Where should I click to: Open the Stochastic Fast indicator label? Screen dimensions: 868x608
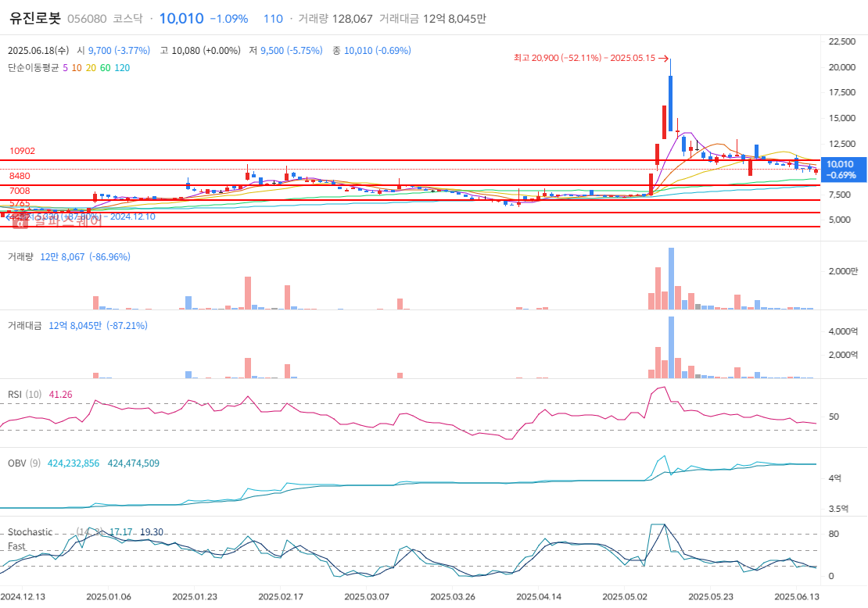(x=30, y=538)
